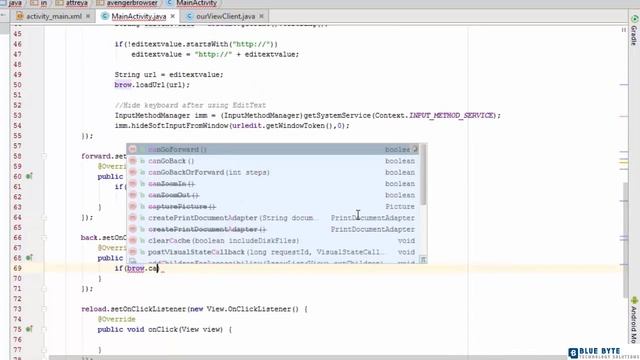
Task: Choose canGoBack() from the completion list
Action: 273,161
